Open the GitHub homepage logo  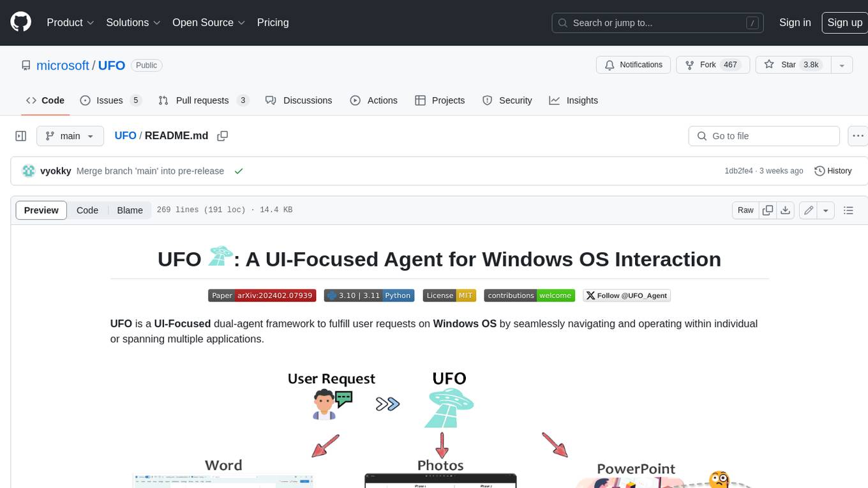click(x=20, y=22)
